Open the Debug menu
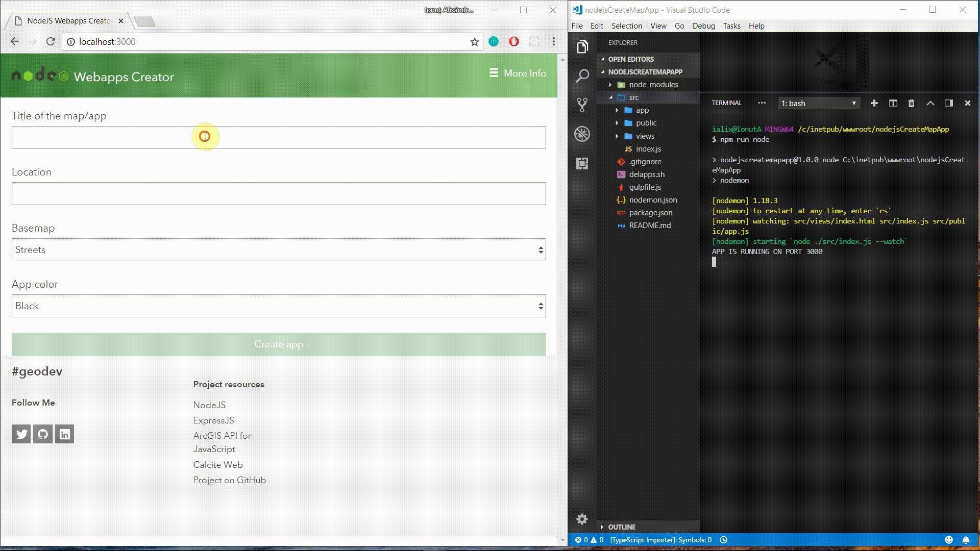Image resolution: width=980 pixels, height=551 pixels. (x=704, y=26)
